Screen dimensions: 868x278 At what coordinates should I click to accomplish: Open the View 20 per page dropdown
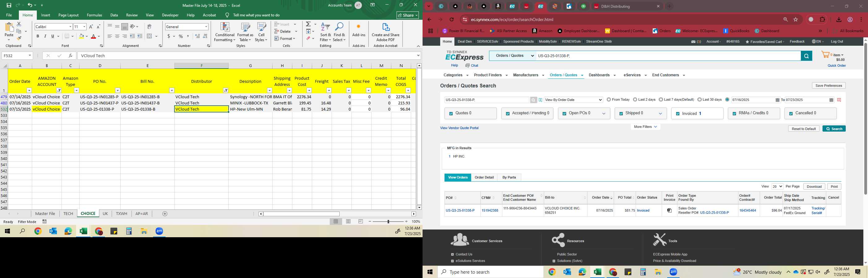pyautogui.click(x=777, y=187)
